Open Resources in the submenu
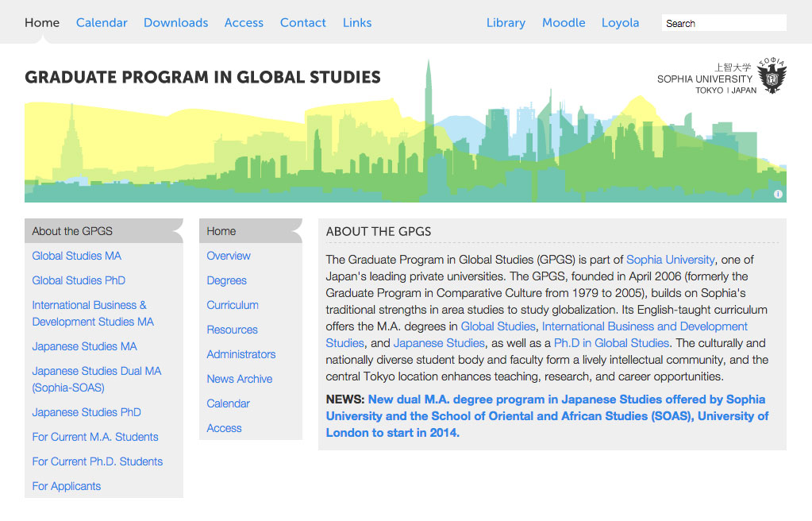 (x=232, y=330)
